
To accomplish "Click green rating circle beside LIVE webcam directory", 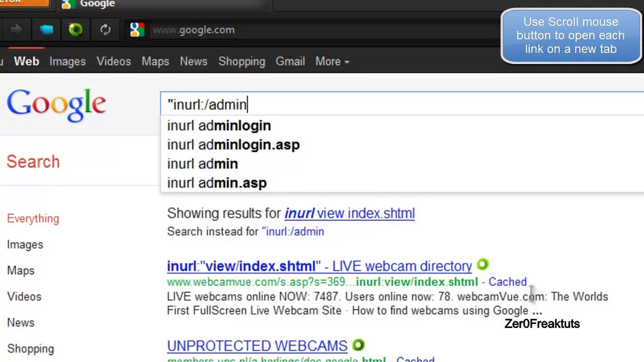I will [483, 264].
